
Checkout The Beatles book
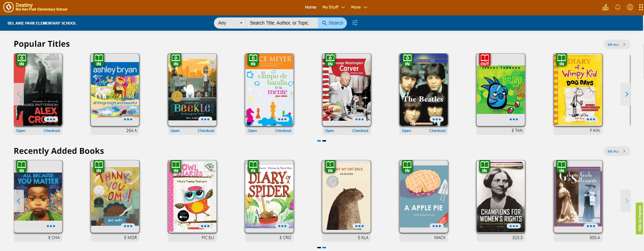tap(438, 131)
